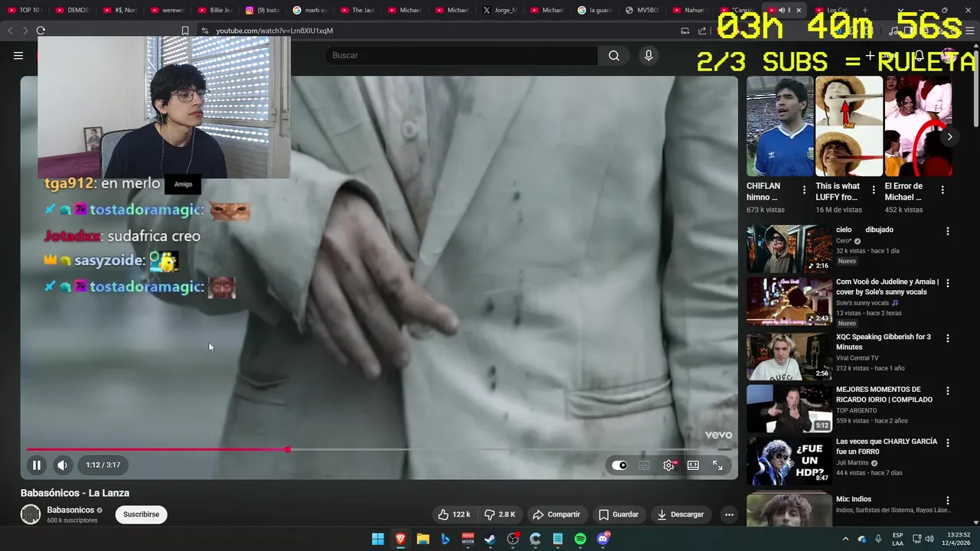Open File Explorer from the taskbar
Viewport: 980px width, 551px height.
click(x=423, y=539)
